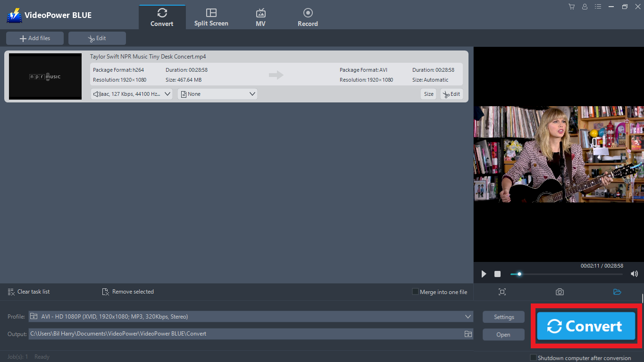Remove selected file from task list

pos(127,292)
